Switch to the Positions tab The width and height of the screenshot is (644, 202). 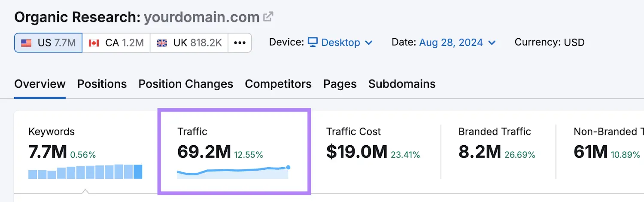(x=102, y=84)
